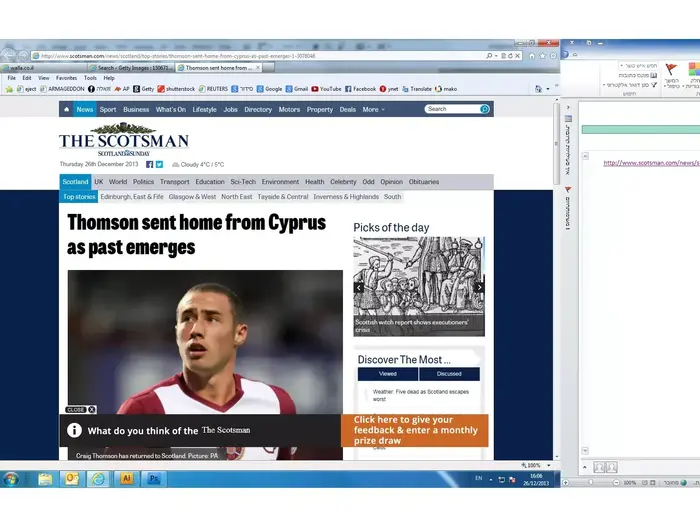700x526 pixels.
Task: Click orange feedback prize draw button
Action: pos(415,430)
